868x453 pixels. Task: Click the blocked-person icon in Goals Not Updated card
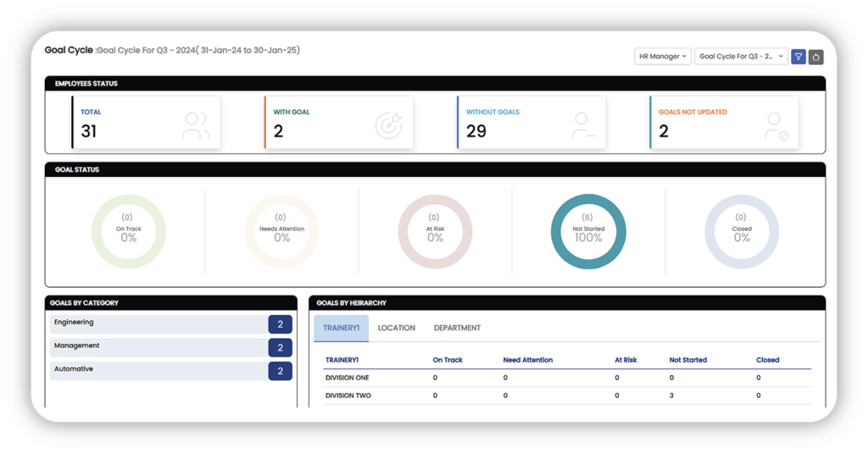pyautogui.click(x=776, y=125)
